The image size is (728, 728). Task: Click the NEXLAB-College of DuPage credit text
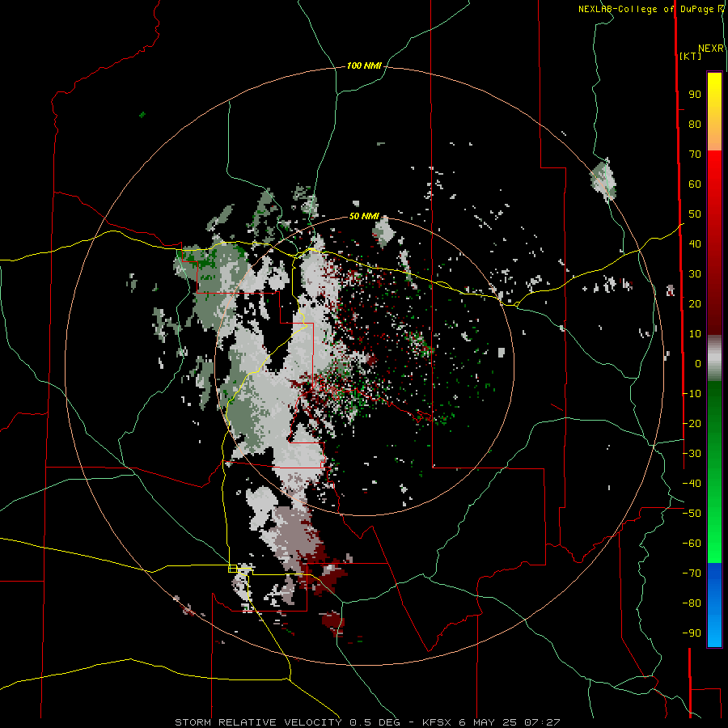645,9
